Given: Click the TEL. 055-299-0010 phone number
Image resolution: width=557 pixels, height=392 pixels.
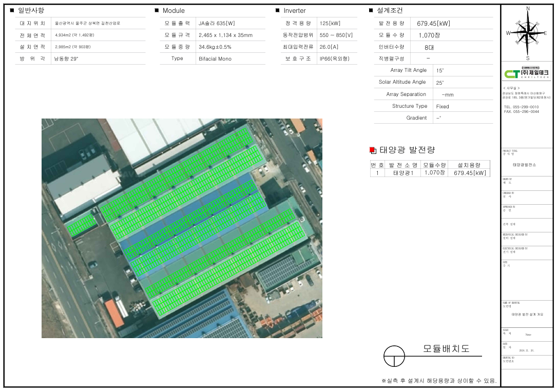Looking at the screenshot, I should pyautogui.click(x=521, y=107).
